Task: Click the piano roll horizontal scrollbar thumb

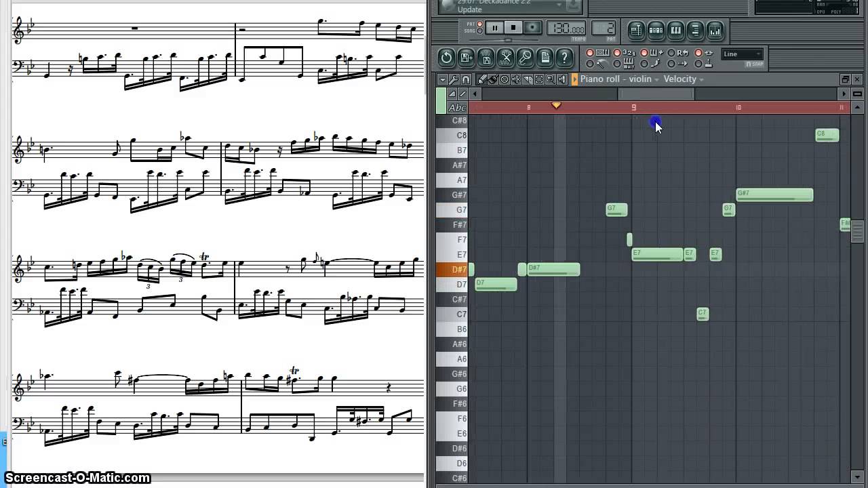Action: [x=656, y=94]
